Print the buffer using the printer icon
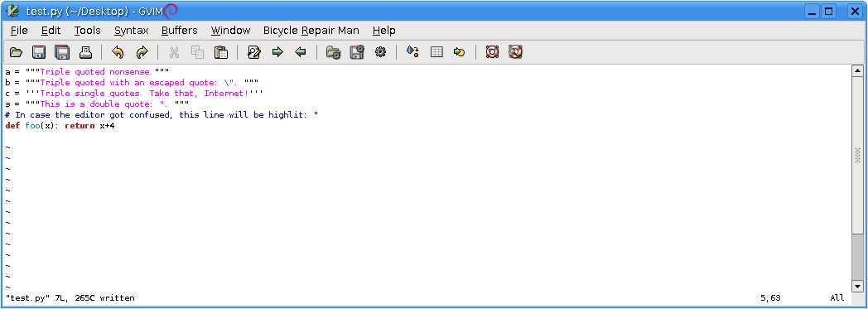 pos(85,52)
